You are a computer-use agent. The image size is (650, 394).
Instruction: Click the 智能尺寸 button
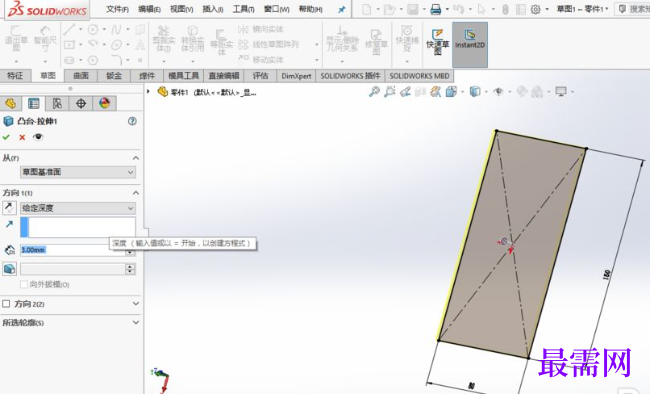coord(45,39)
